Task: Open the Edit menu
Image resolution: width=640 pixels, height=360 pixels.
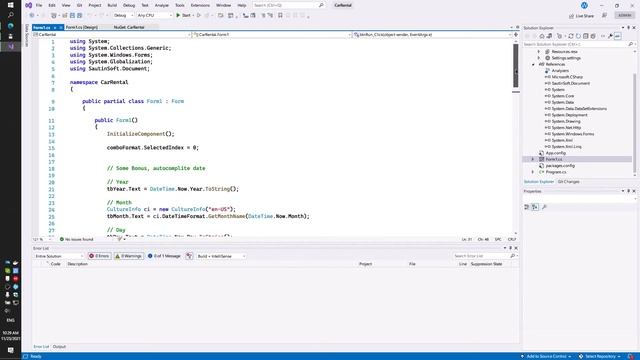Action: (x=52, y=5)
